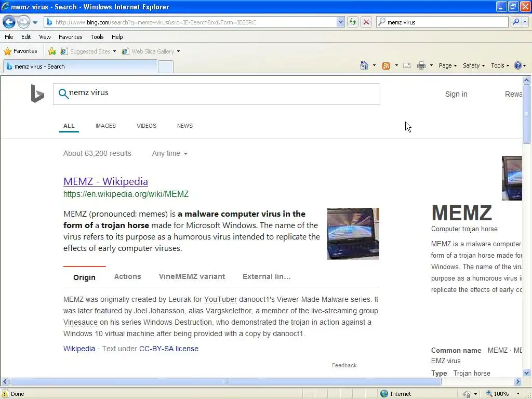Screen dimensions: 532x399
Task: Refresh the page with green arrows button
Action: [x=353, y=22]
